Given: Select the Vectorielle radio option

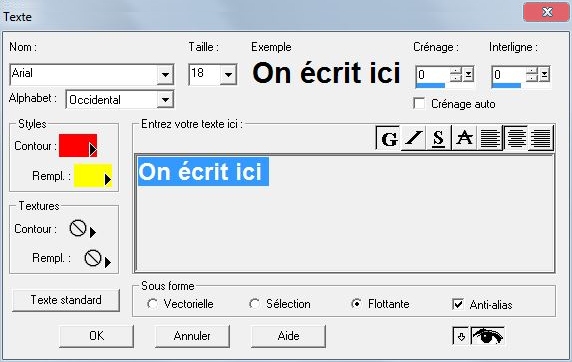Looking at the screenshot, I should [x=152, y=304].
